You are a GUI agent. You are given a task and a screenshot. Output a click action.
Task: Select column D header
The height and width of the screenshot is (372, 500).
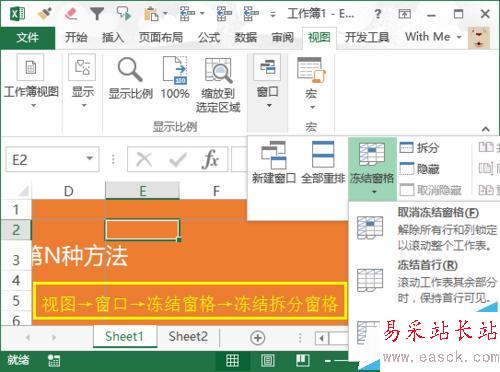coord(68,191)
